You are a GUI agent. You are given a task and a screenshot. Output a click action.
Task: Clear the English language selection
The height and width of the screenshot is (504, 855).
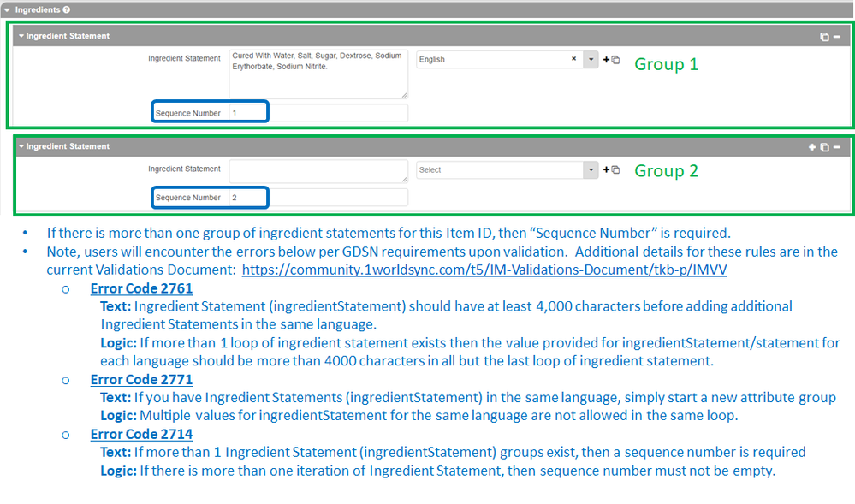pos(574,60)
